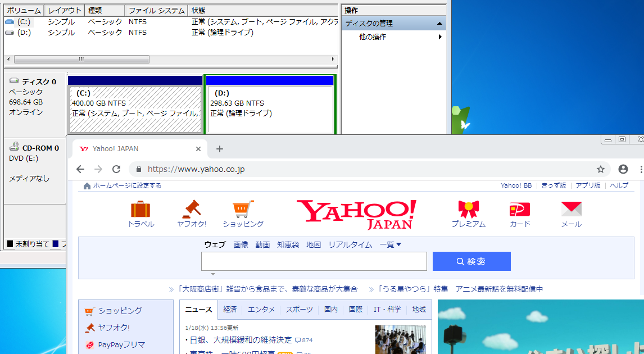The height and width of the screenshot is (354, 644).
Task: Click the Disk 0 icon in Disk Management
Action: click(x=15, y=81)
